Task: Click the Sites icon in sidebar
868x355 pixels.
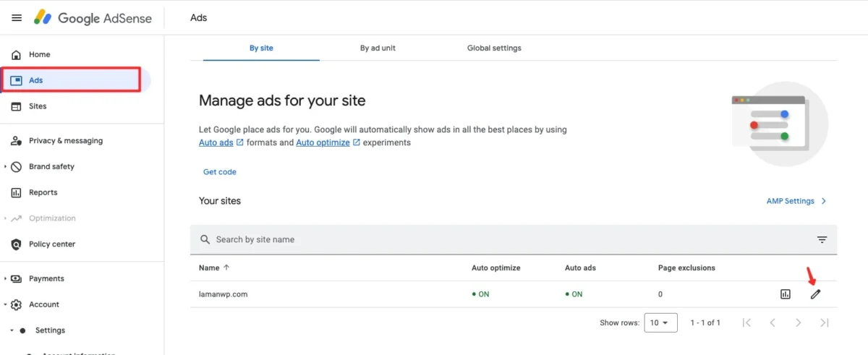Action: pos(16,106)
